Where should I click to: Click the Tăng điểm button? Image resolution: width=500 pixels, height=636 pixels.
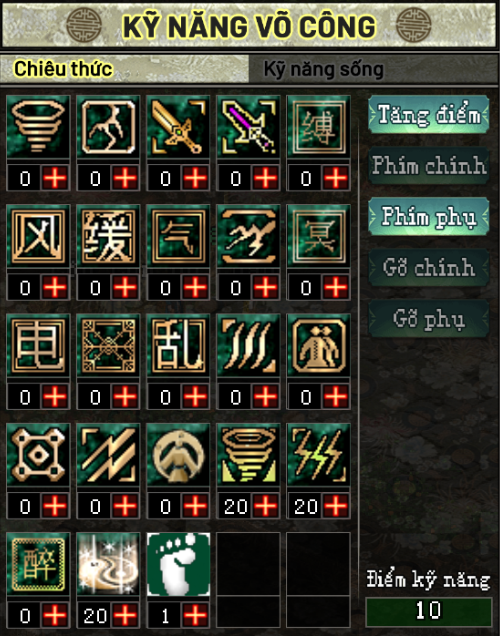429,114
